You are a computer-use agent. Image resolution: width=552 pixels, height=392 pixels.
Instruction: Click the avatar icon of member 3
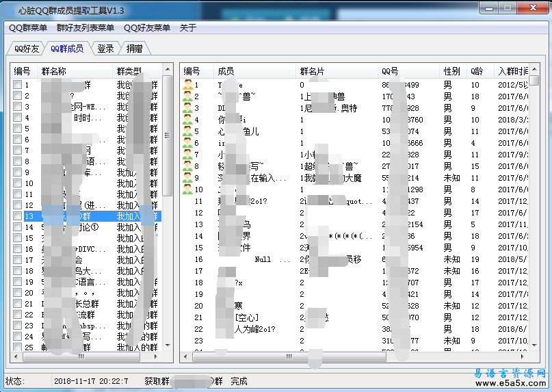pyautogui.click(x=187, y=108)
